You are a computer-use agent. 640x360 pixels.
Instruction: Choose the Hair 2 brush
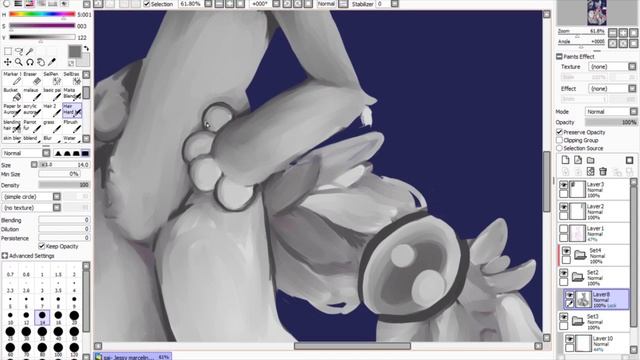click(52, 111)
